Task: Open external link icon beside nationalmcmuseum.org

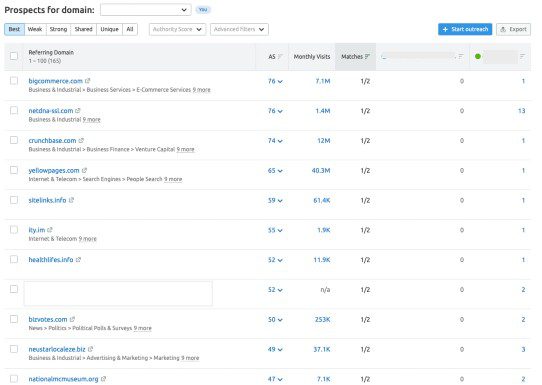Action: pos(103,379)
